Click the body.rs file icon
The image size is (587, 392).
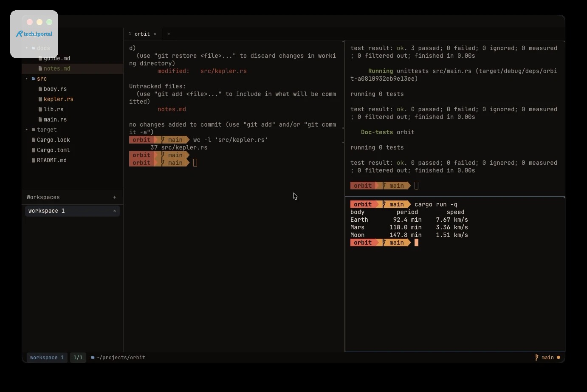(x=40, y=89)
